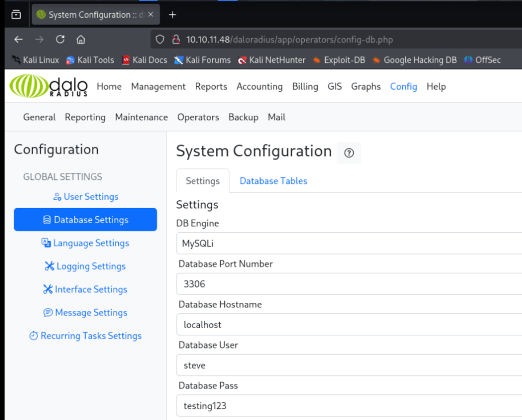
Task: Go to the Home menu
Action: click(109, 87)
